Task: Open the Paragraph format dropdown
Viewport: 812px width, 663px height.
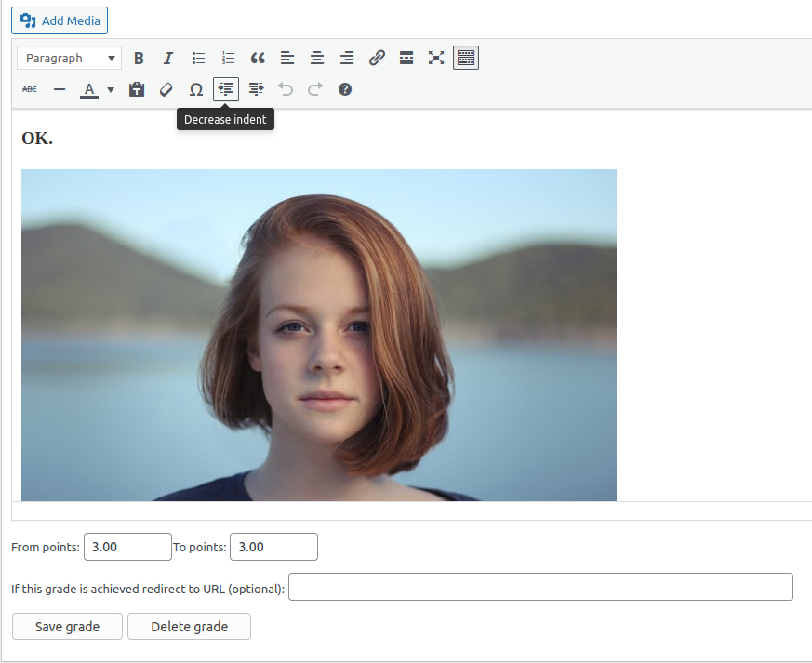Action: (69, 59)
